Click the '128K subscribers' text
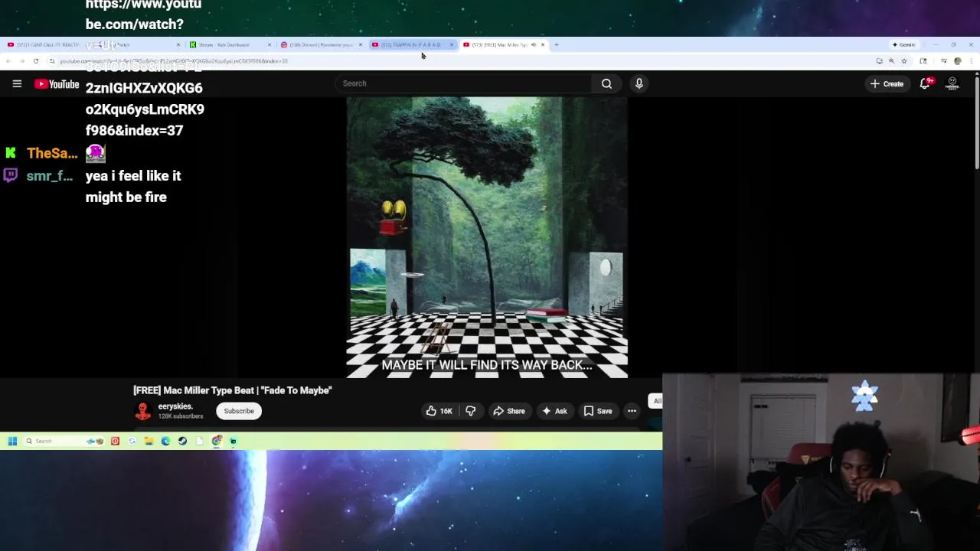The height and width of the screenshot is (551, 980). pyautogui.click(x=181, y=416)
